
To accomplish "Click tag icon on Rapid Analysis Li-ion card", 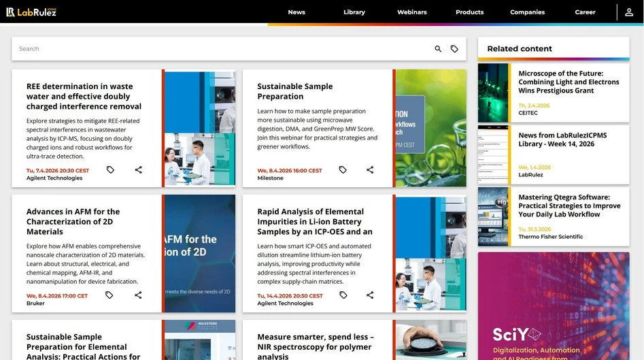I will click(343, 295).
